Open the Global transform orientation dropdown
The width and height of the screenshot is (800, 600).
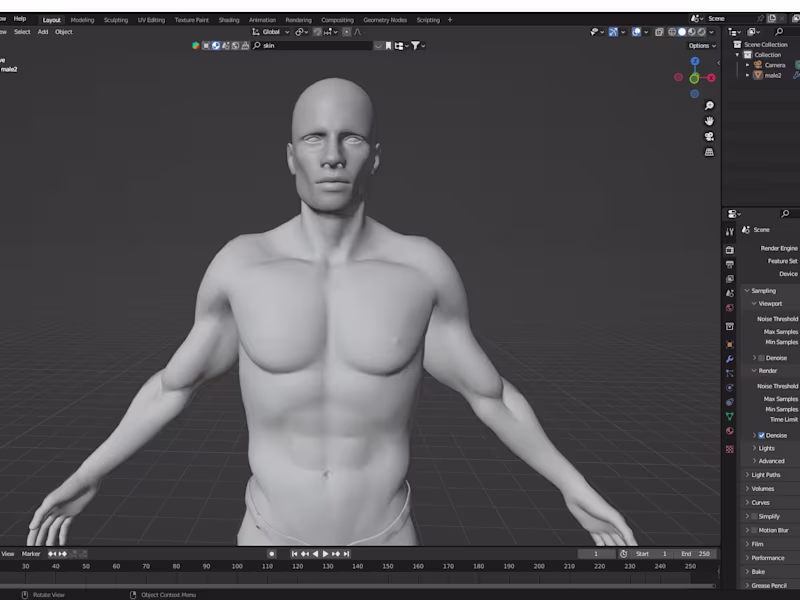271,32
